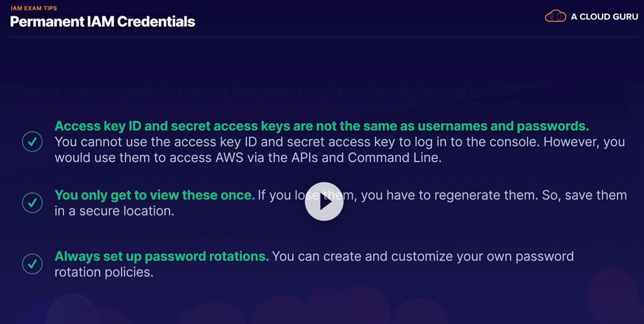Click the blurred faded heading above the tips
The width and height of the screenshot is (644, 324).
click(260, 92)
